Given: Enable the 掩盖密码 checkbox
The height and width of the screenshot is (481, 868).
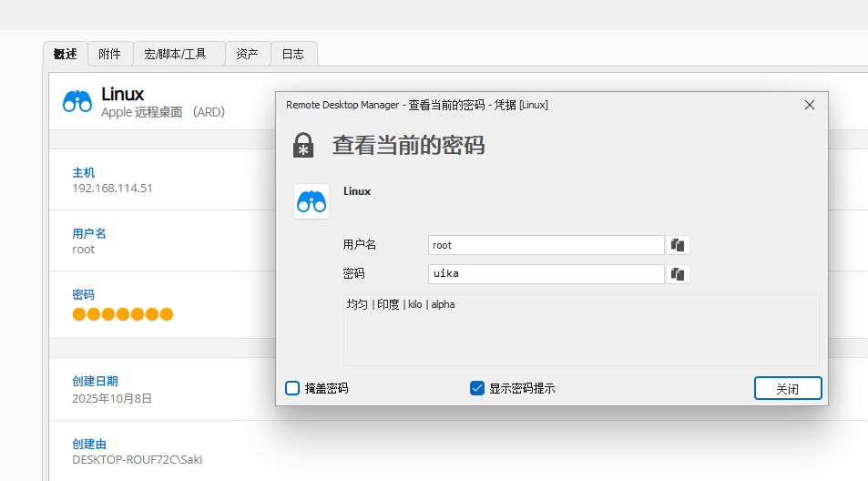Looking at the screenshot, I should tap(292, 388).
